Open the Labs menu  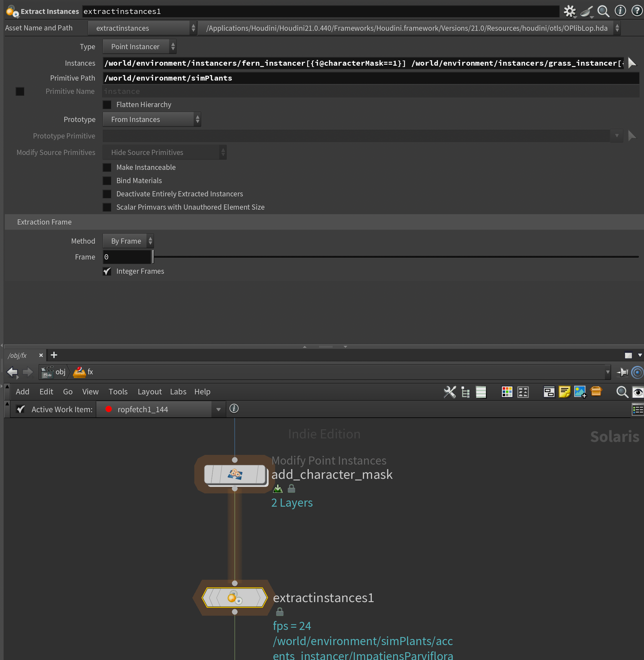coord(178,391)
